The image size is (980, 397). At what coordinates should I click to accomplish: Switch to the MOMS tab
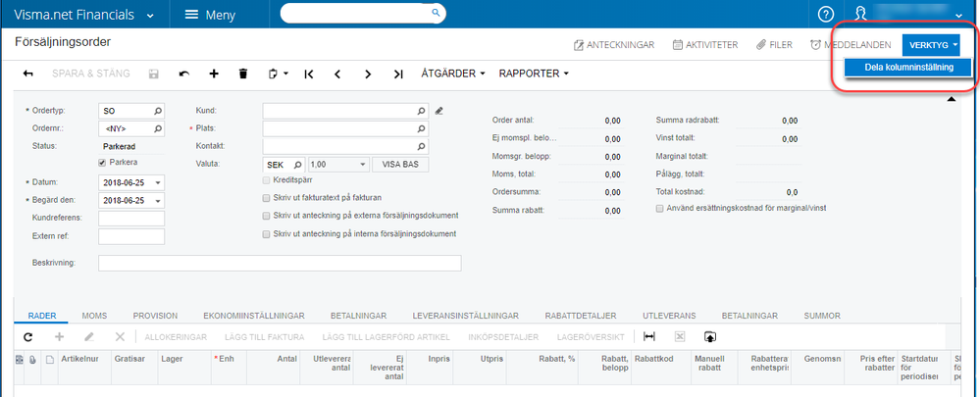click(94, 316)
